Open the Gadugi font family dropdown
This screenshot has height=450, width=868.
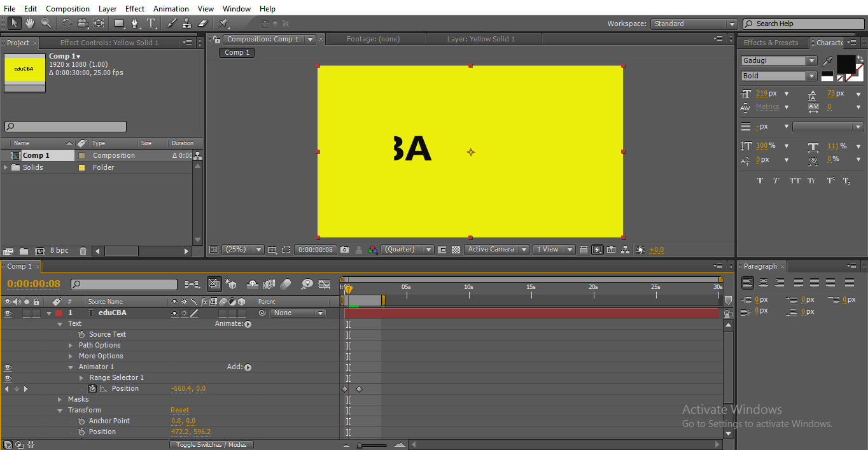click(x=779, y=61)
